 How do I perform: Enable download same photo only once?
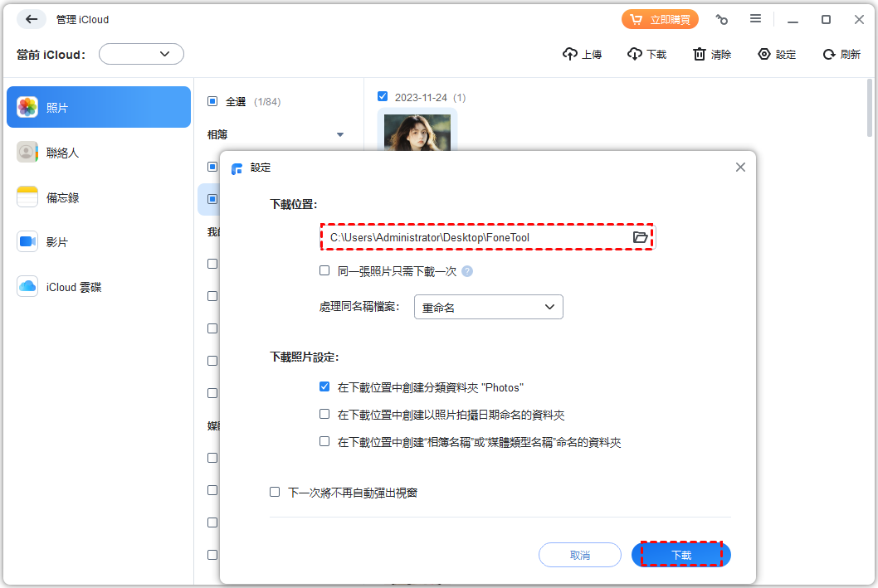pyautogui.click(x=324, y=270)
